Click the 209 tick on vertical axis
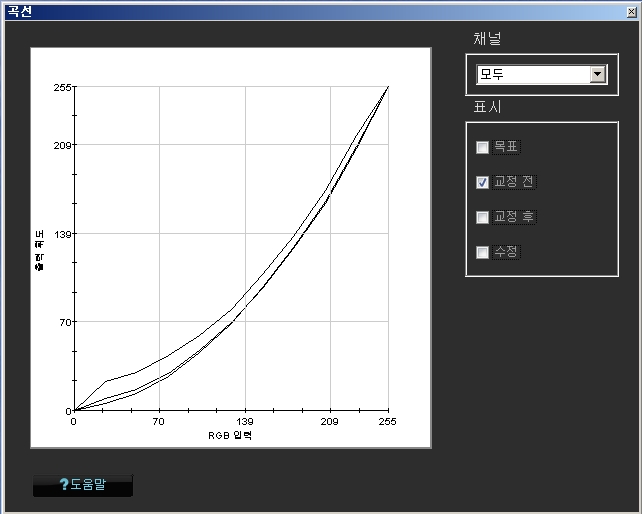 click(62, 145)
